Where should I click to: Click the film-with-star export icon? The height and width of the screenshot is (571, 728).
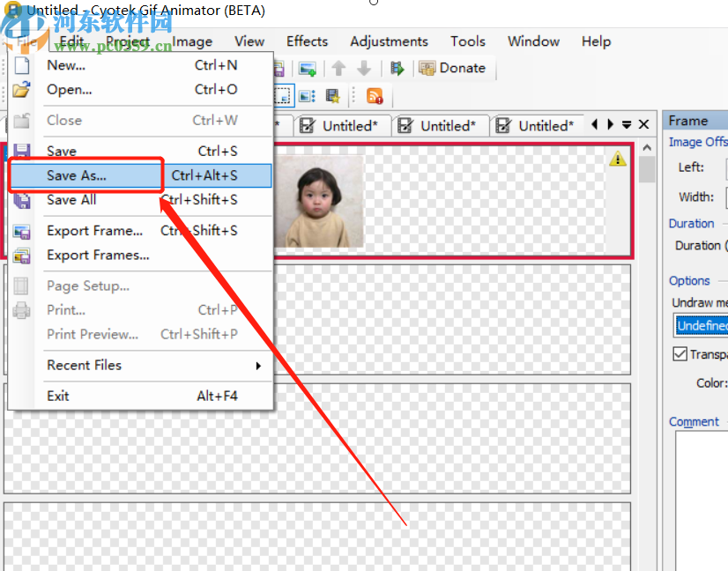tap(331, 95)
